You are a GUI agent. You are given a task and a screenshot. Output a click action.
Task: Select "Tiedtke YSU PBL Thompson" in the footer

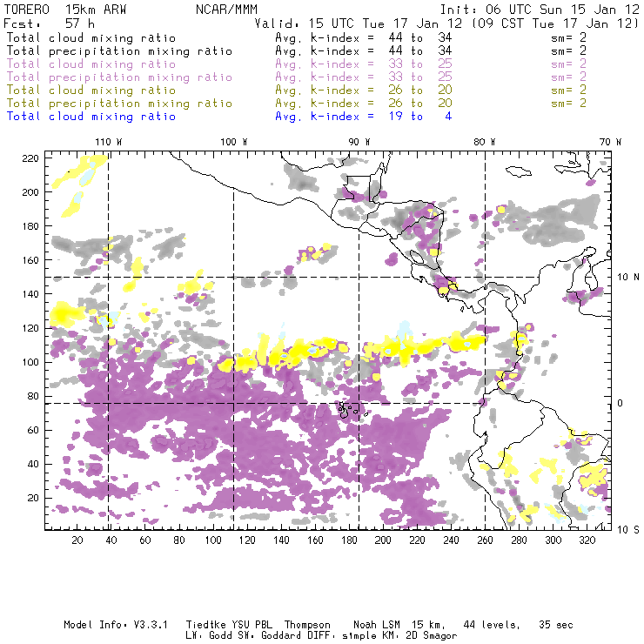pos(258,625)
